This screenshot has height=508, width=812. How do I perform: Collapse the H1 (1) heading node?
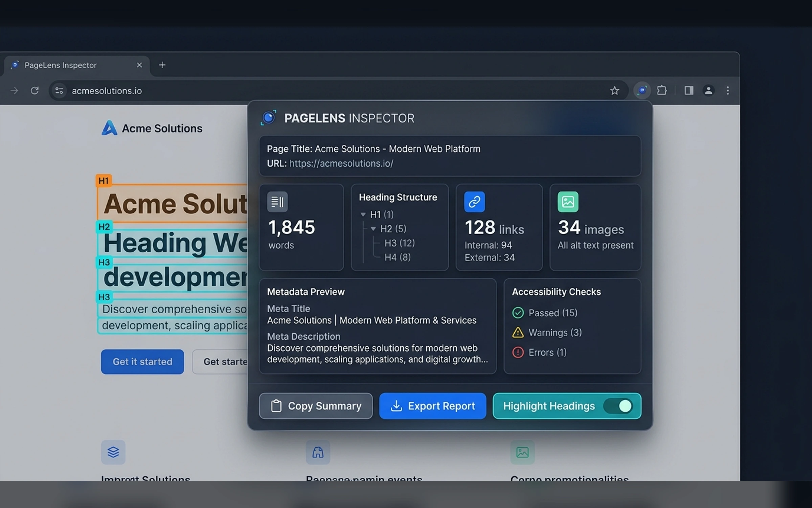[x=363, y=214]
